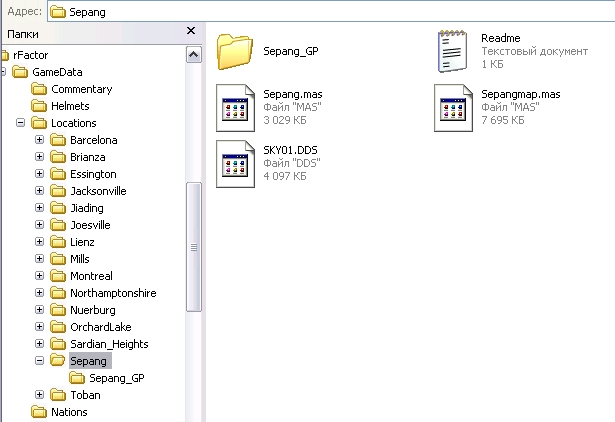Image resolution: width=615 pixels, height=422 pixels.
Task: Click the 3 029 КБ size text
Action: pyautogui.click(x=284, y=120)
